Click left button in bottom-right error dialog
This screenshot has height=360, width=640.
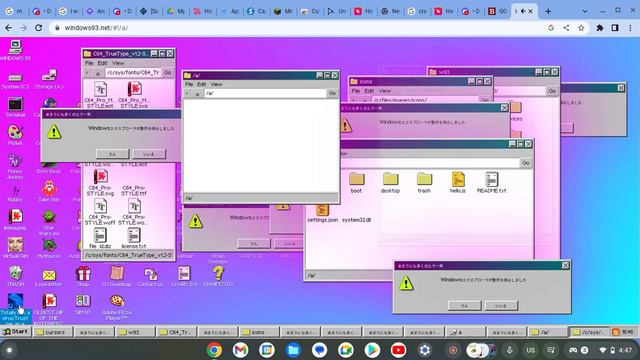point(464,305)
